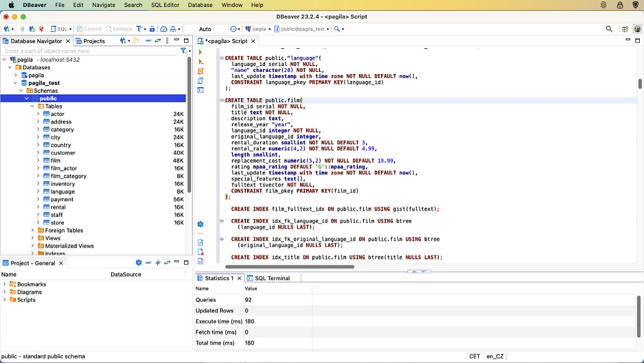Viewport: 644px width, 363px height.
Task: Expand the Scripts folder in Project panel
Action: [x=5, y=300]
